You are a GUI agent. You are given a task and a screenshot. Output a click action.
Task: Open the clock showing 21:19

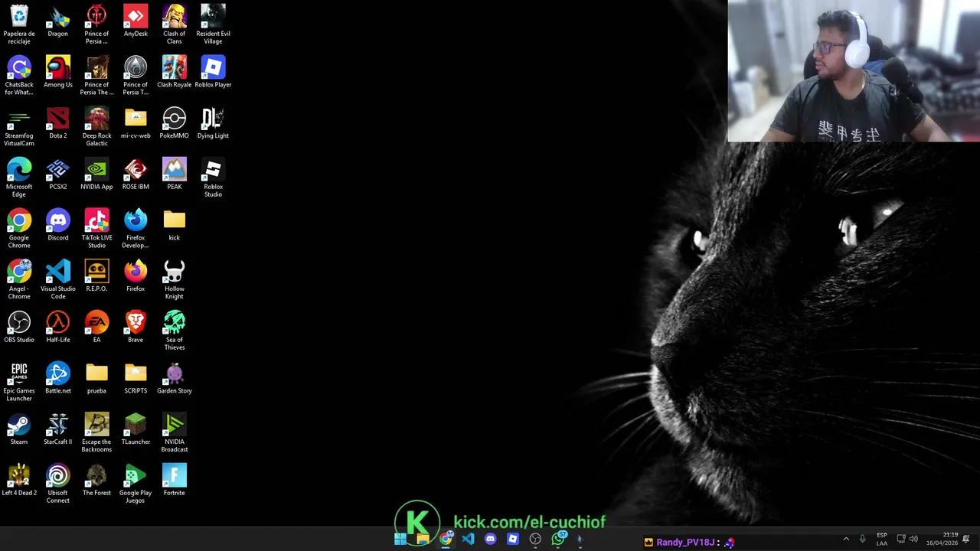942,539
